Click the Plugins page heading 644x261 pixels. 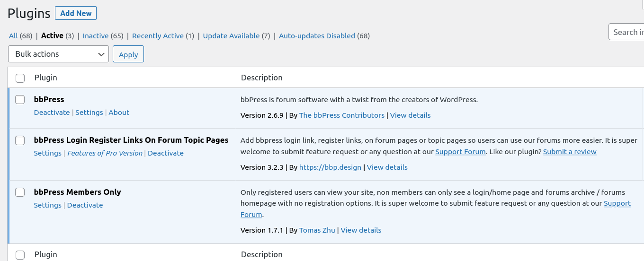pos(29,13)
